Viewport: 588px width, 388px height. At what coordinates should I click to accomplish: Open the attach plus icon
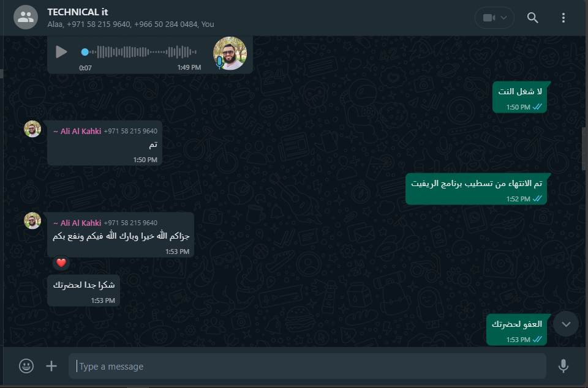(51, 366)
